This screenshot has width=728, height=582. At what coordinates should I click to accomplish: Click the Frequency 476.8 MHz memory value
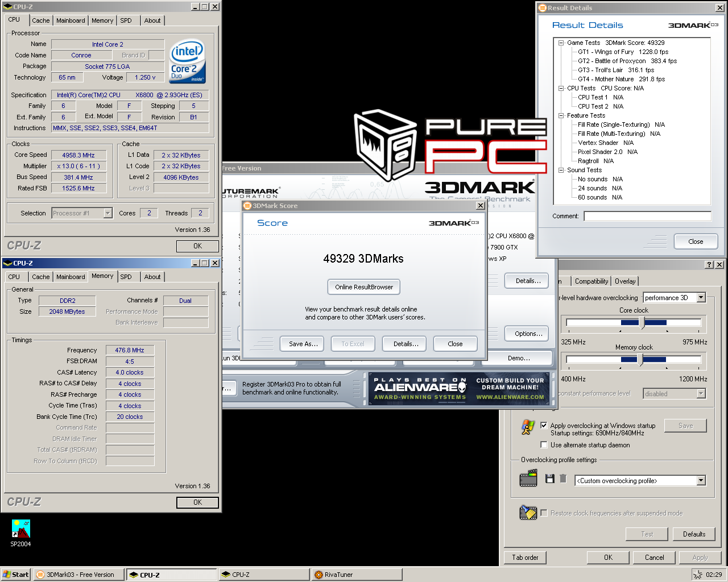coord(130,350)
